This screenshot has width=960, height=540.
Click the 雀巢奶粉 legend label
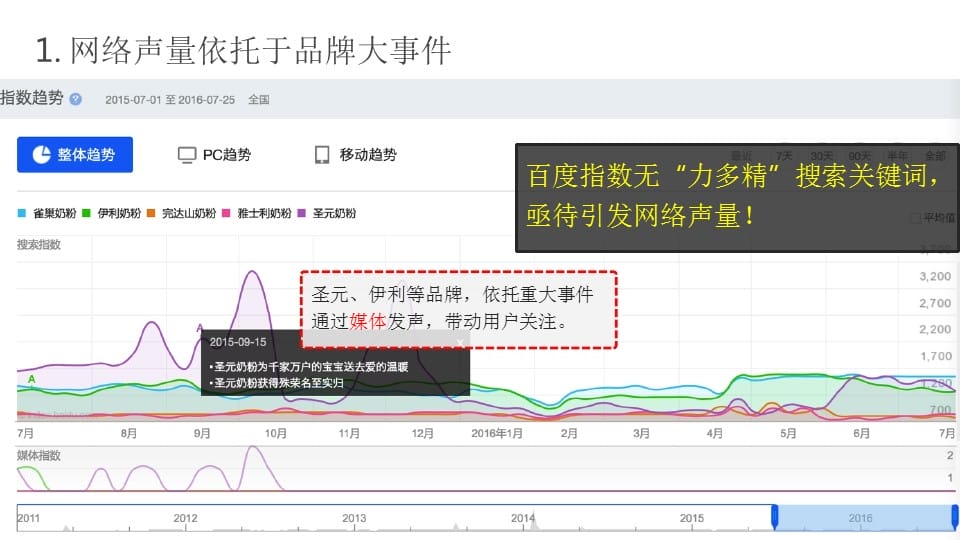(x=54, y=213)
